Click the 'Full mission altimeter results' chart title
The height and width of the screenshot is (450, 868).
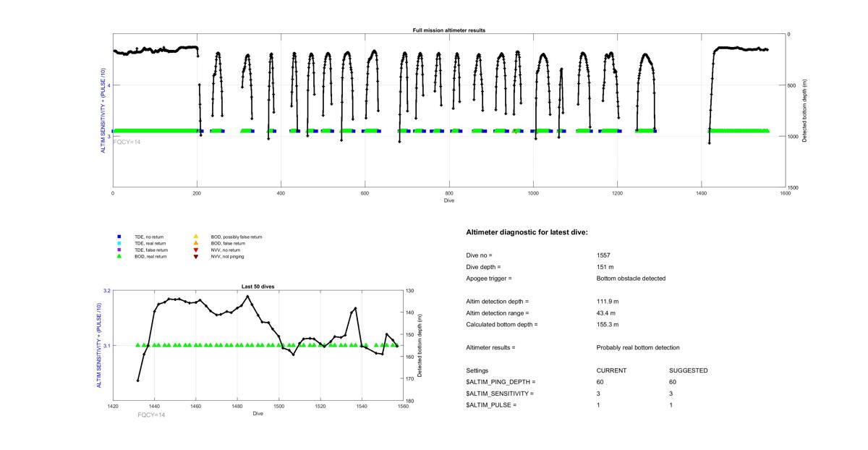pyautogui.click(x=448, y=30)
